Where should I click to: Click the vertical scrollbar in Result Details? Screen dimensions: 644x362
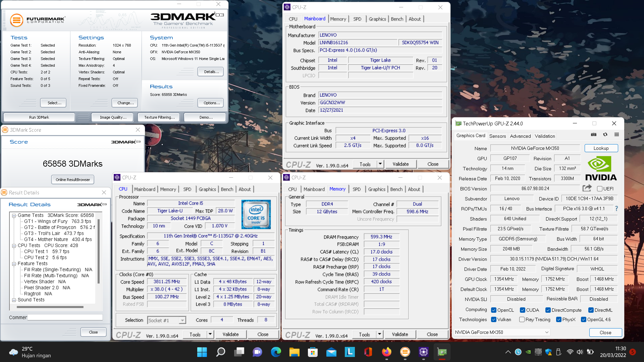pos(98,251)
